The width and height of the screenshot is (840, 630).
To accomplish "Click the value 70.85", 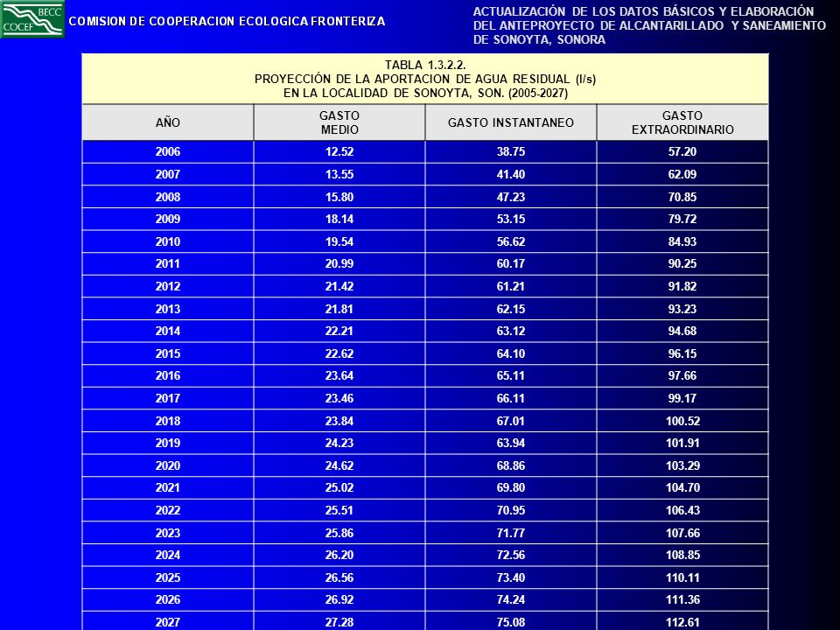I will tap(682, 197).
